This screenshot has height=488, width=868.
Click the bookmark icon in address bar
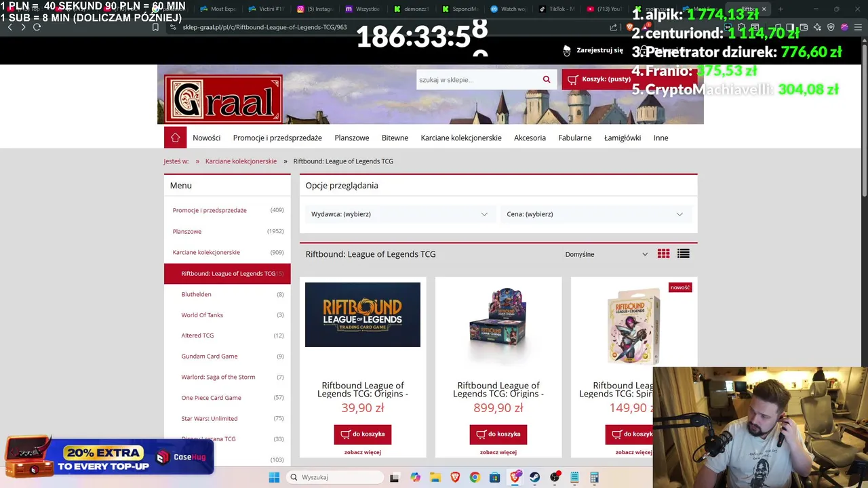(x=155, y=27)
